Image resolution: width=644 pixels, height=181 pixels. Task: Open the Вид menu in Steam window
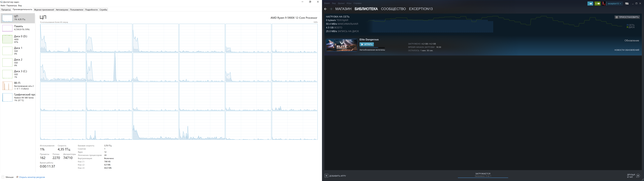point(334,3)
